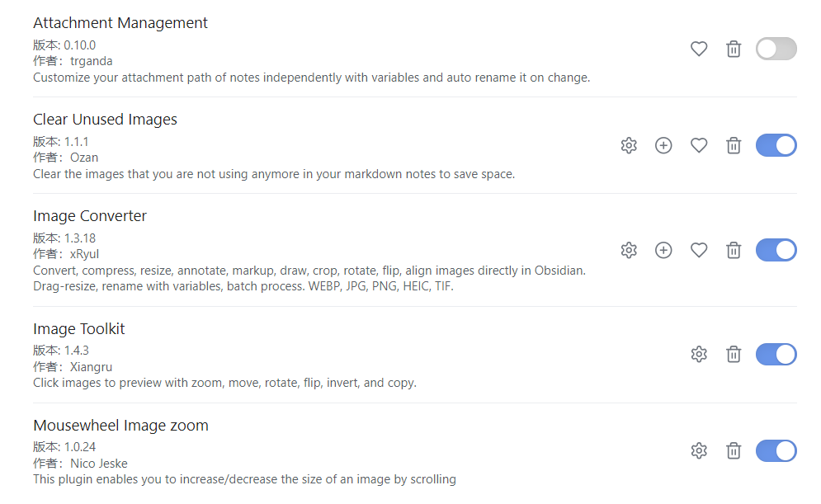This screenshot has height=504, width=821.
Task: Turn off the Image Converter toggle
Action: (776, 250)
